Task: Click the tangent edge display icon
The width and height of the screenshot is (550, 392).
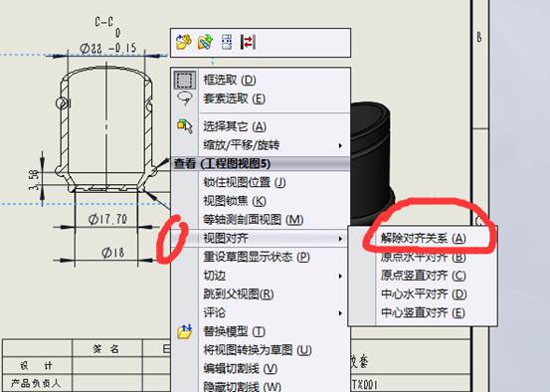Action: pos(227,42)
